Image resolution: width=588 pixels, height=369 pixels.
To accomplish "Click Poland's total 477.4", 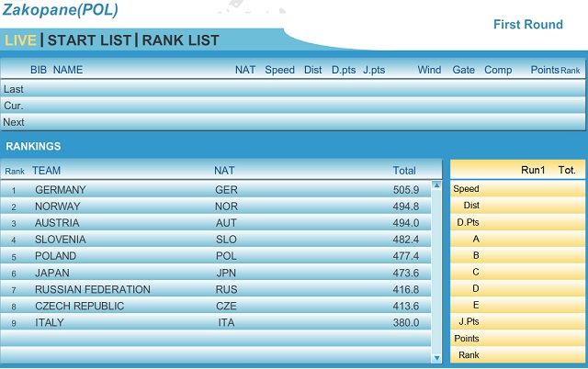I will [x=406, y=256].
